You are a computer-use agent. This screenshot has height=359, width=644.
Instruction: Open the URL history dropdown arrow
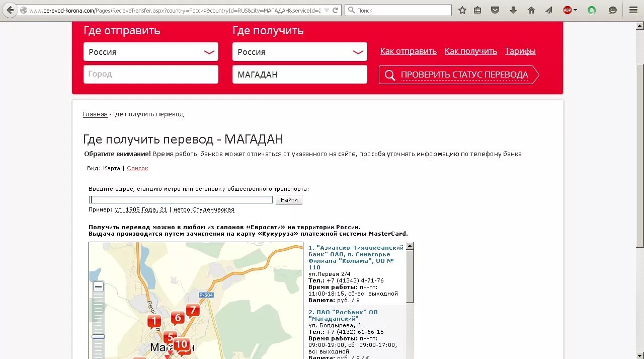(x=327, y=10)
